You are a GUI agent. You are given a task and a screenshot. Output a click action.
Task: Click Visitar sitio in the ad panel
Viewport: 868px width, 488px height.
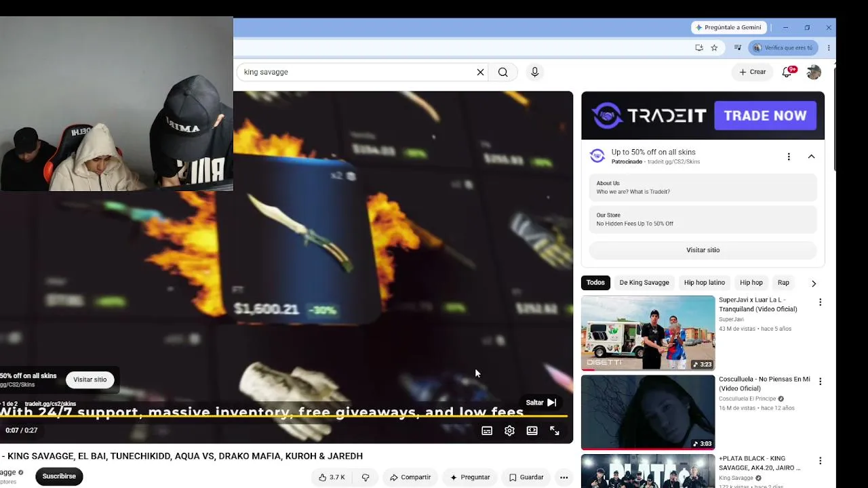coord(703,250)
